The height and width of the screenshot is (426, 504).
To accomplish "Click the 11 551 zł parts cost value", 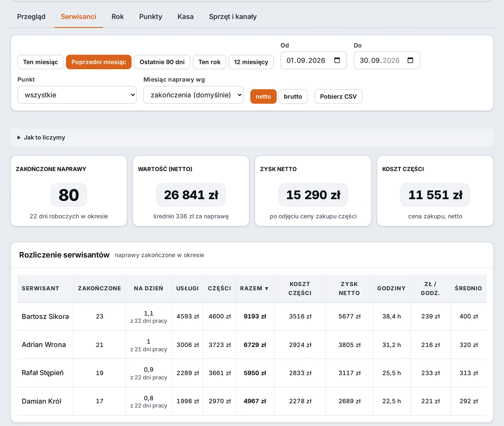I will tap(435, 195).
